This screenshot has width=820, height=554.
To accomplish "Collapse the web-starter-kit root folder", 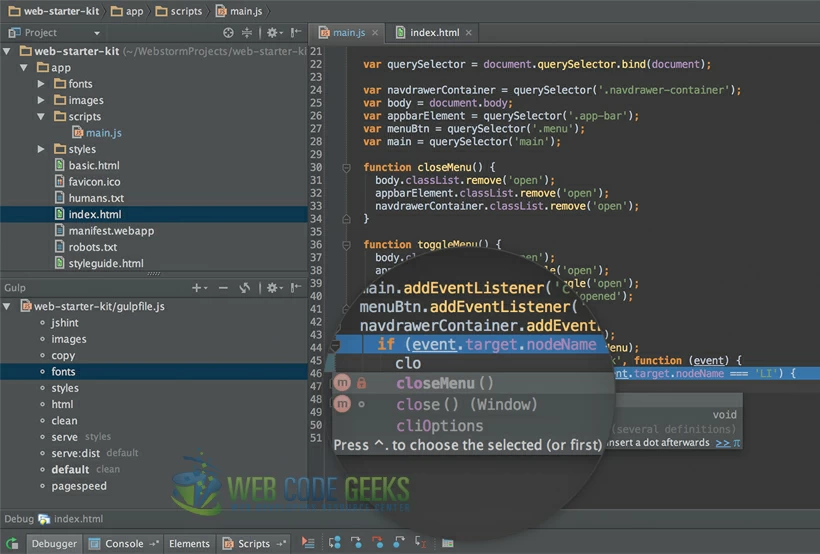I will [x=7, y=51].
